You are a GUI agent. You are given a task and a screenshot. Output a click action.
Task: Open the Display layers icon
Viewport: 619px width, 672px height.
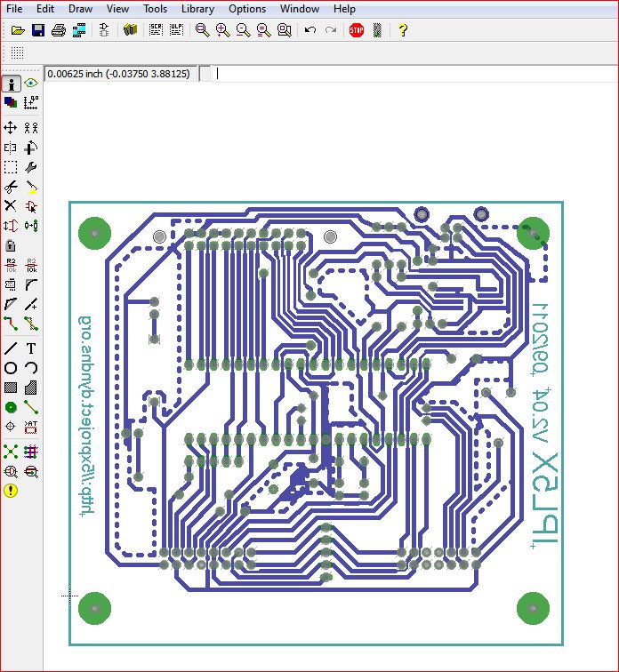tap(11, 102)
